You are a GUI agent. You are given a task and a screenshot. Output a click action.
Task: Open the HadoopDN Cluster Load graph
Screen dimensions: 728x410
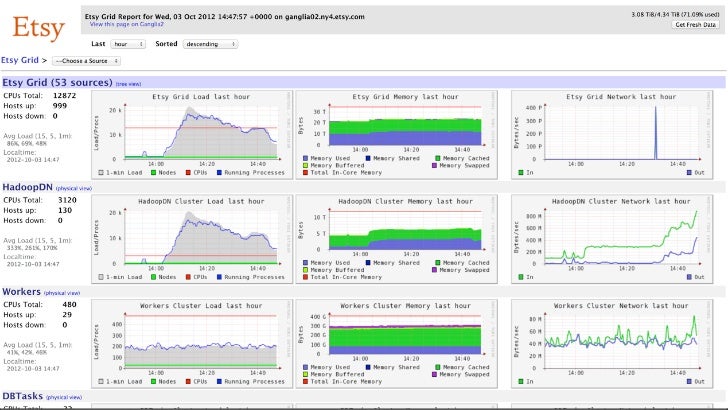pyautogui.click(x=192, y=239)
